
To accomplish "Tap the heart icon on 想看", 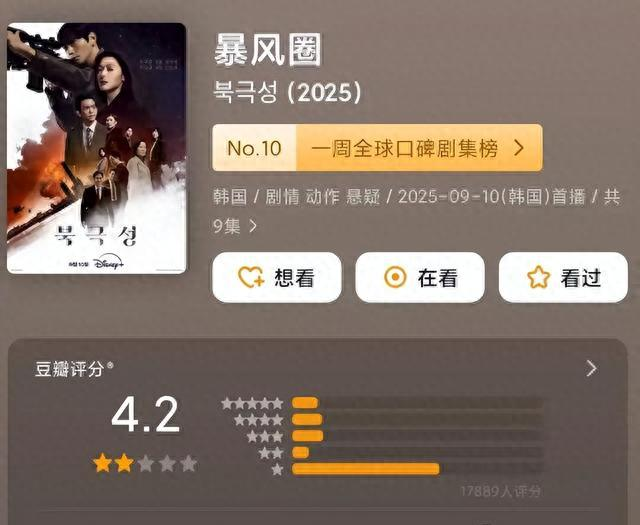I will [x=251, y=278].
